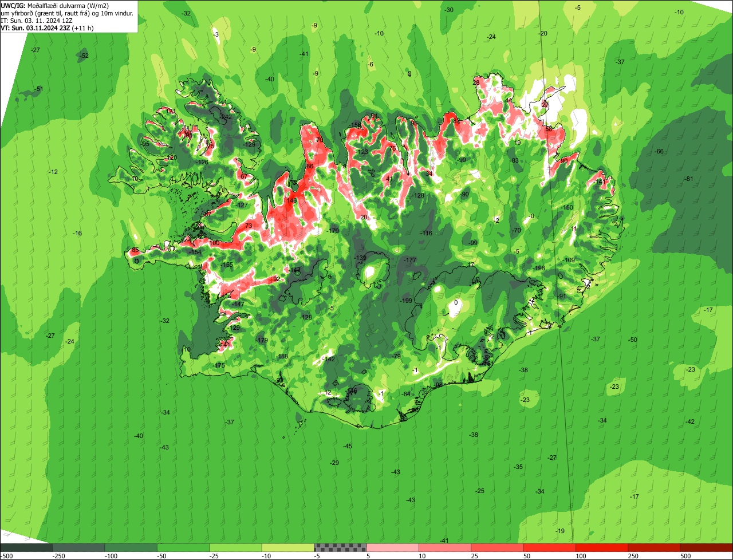Select the pink legend swatch for 10 to 25
This screenshot has width=733, height=560.
coord(445,547)
